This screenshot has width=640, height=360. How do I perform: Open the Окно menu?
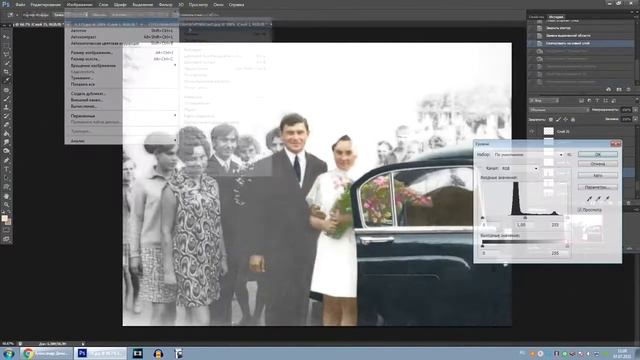pyautogui.click(x=218, y=5)
